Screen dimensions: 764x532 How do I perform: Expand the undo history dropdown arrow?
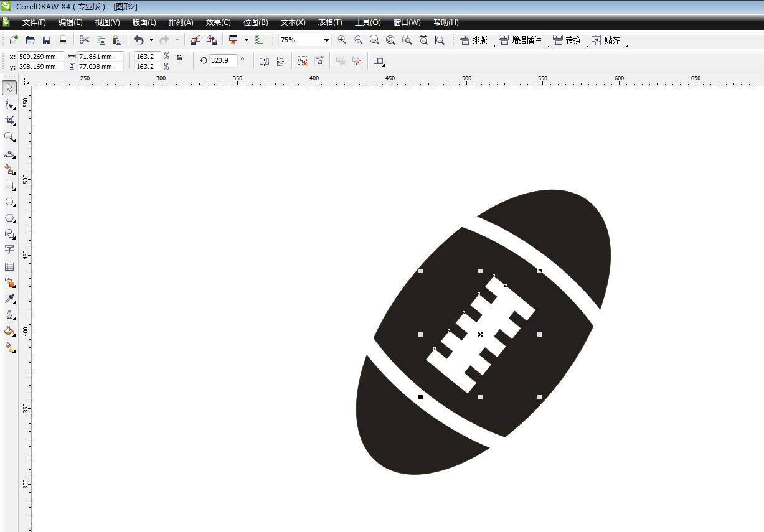pos(151,40)
